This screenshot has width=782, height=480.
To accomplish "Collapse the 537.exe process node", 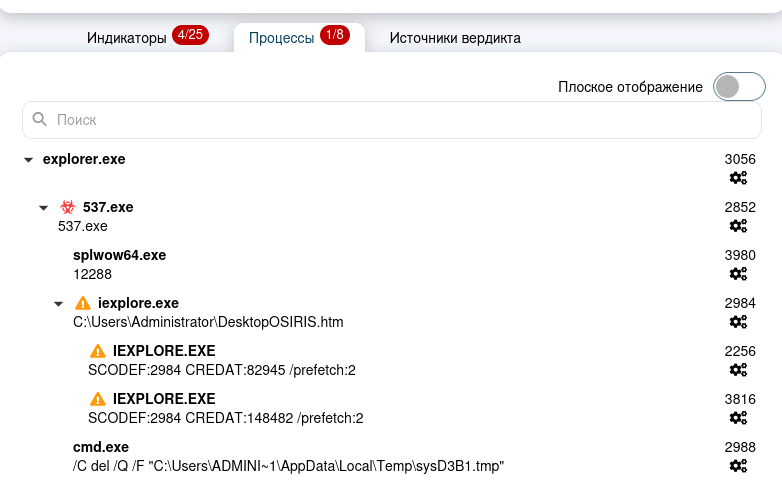I will click(x=44, y=208).
